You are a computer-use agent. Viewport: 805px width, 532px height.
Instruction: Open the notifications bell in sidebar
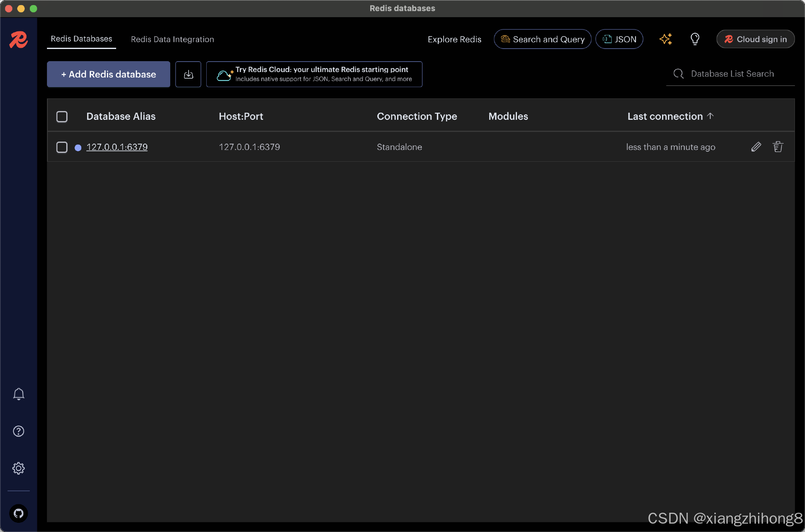18,394
